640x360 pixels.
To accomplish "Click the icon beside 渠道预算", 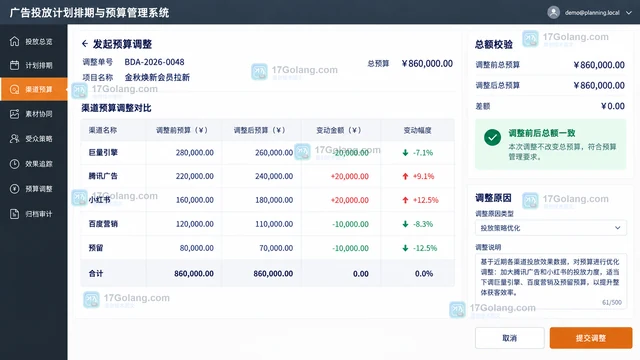I will [14, 89].
